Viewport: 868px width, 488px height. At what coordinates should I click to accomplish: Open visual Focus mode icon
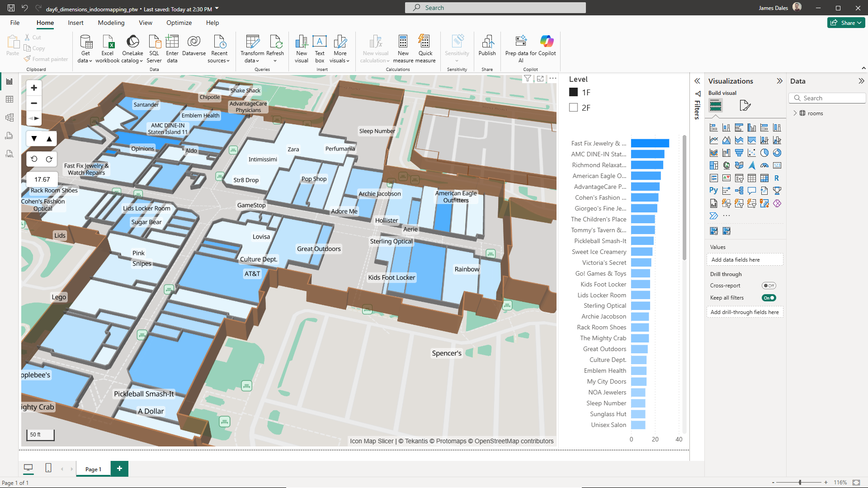click(x=540, y=79)
